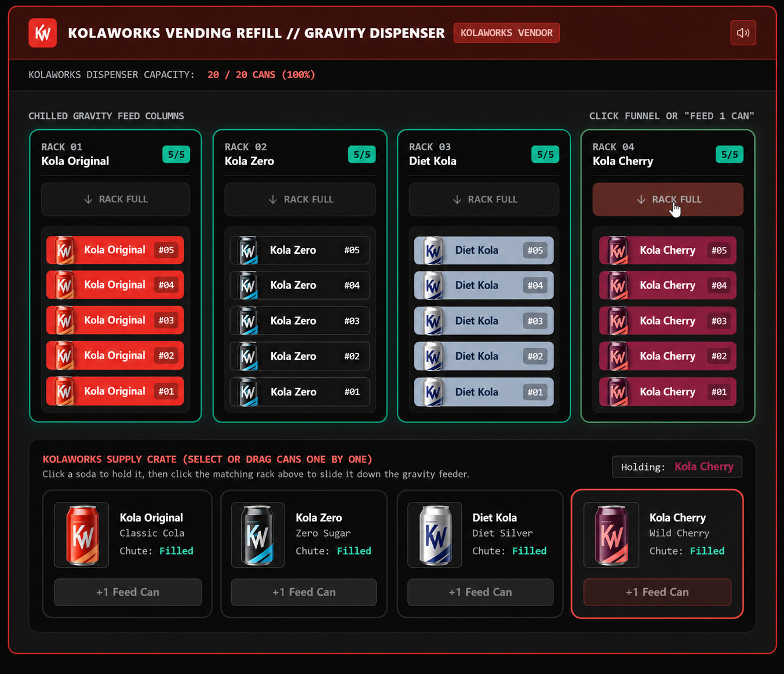
Task: Click can icon on Diet Kola #01
Action: pos(433,392)
